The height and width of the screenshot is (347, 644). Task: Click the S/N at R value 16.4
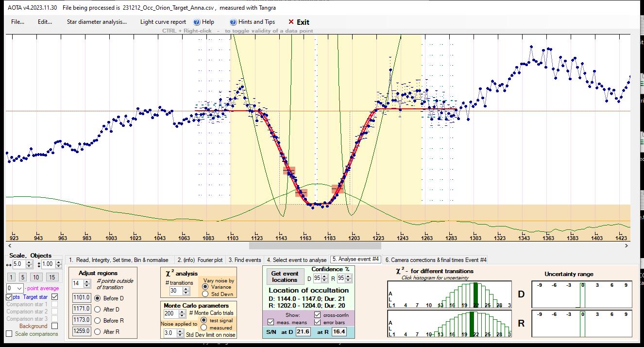(339, 331)
